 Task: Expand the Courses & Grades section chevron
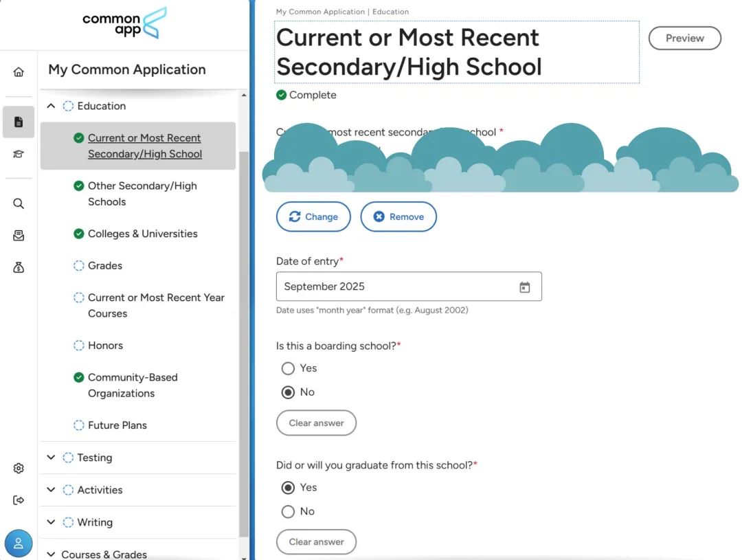(x=51, y=554)
